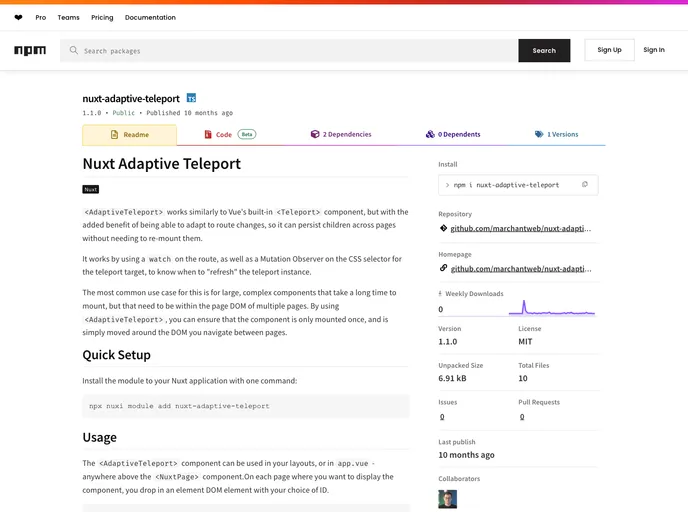The width and height of the screenshot is (688, 512).
Task: Open the 0 Dependents tab
Action: (453, 134)
